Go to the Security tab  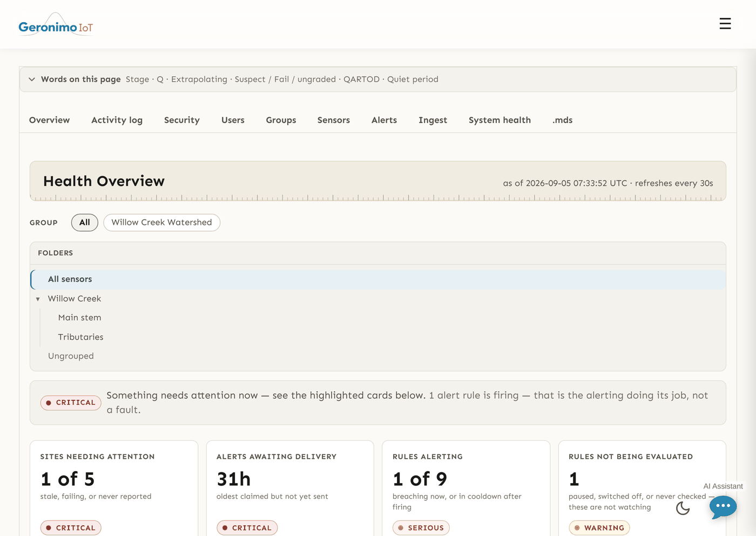(182, 120)
